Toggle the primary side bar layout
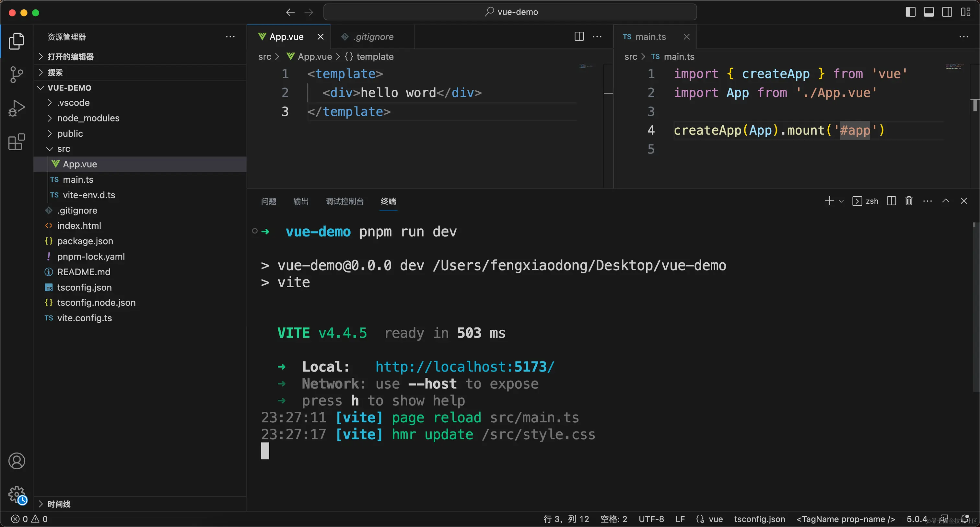Image resolution: width=980 pixels, height=527 pixels. [910, 12]
